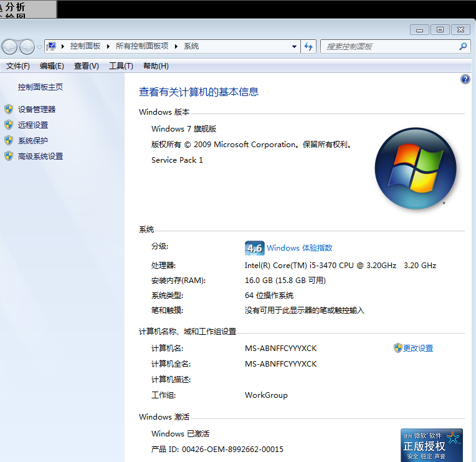476x462 pixels.
Task: Click the 查看有关计算机的基本信息 heading
Action: coord(199,92)
